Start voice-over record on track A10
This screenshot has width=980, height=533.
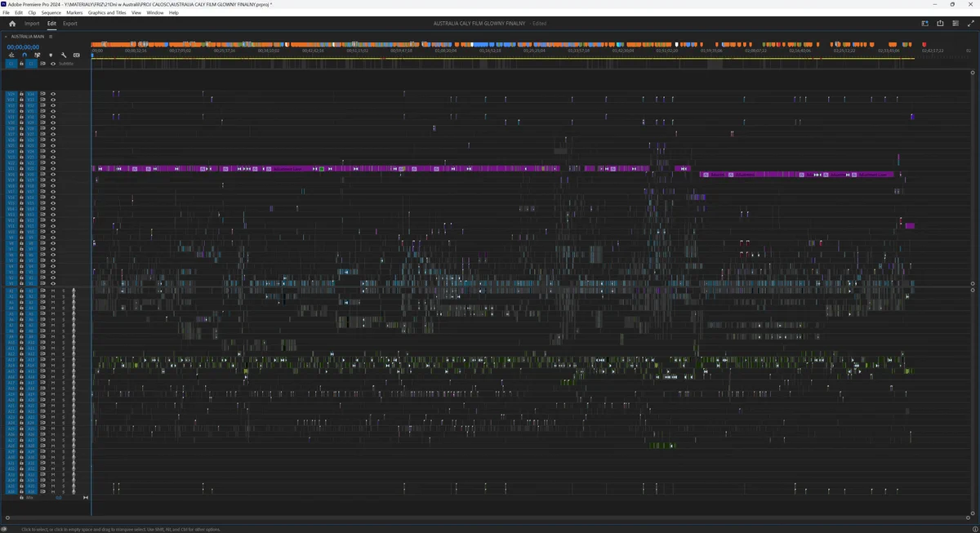tap(73, 342)
